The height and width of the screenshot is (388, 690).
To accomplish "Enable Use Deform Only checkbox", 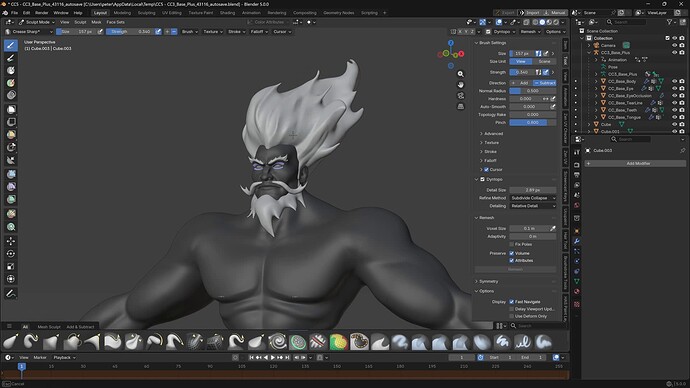I will (x=512, y=316).
